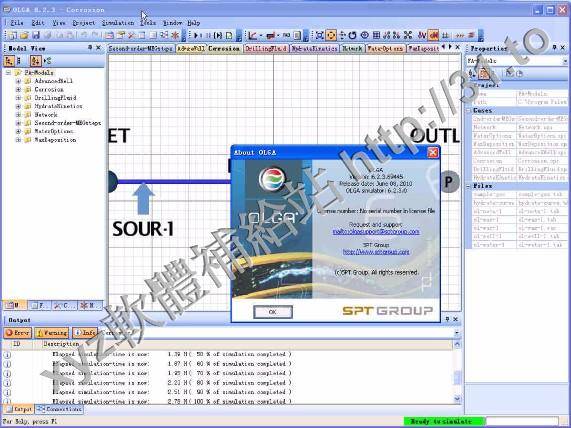Close the Model View panel
571x428 pixels.
point(98,48)
